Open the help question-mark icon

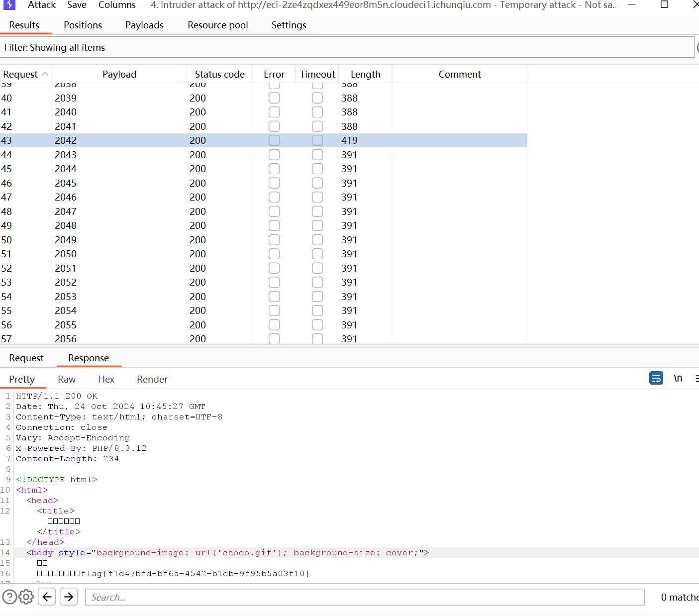click(9, 597)
